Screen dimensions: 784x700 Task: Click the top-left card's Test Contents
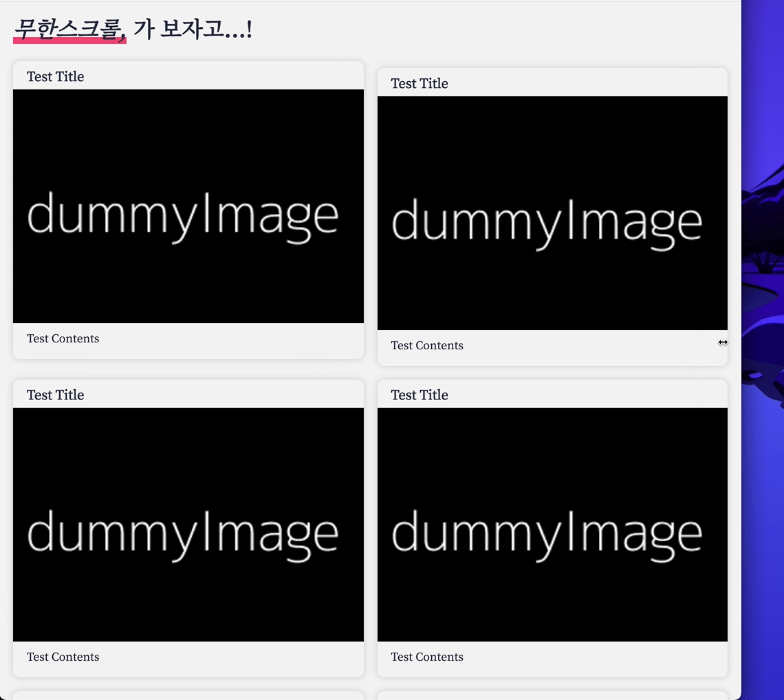[63, 338]
